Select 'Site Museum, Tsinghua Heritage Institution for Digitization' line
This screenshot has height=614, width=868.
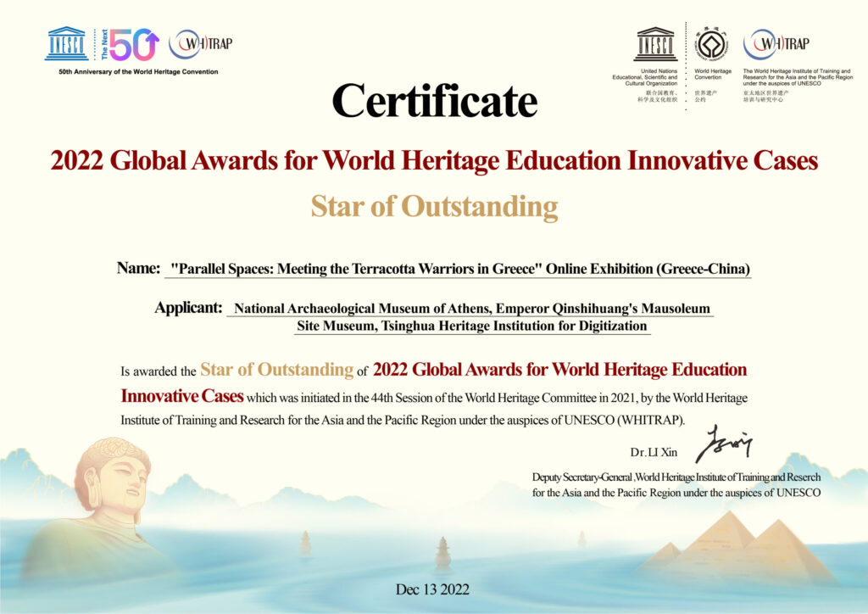[471, 326]
